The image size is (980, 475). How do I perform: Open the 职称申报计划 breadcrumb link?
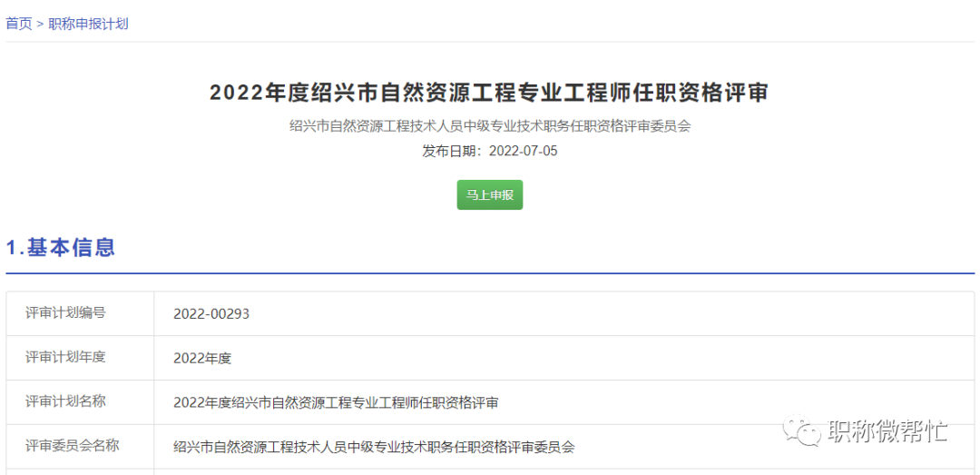coord(88,24)
